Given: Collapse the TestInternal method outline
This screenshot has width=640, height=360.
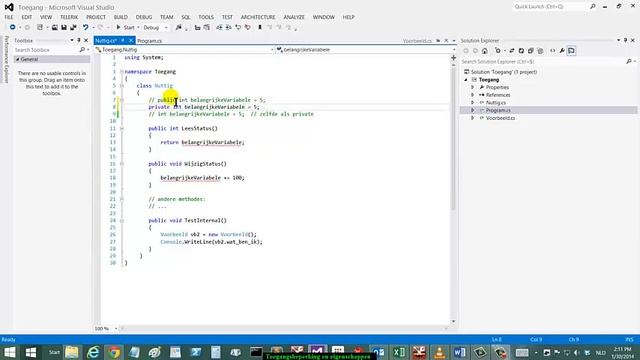Looking at the screenshot, I should pos(122,220).
